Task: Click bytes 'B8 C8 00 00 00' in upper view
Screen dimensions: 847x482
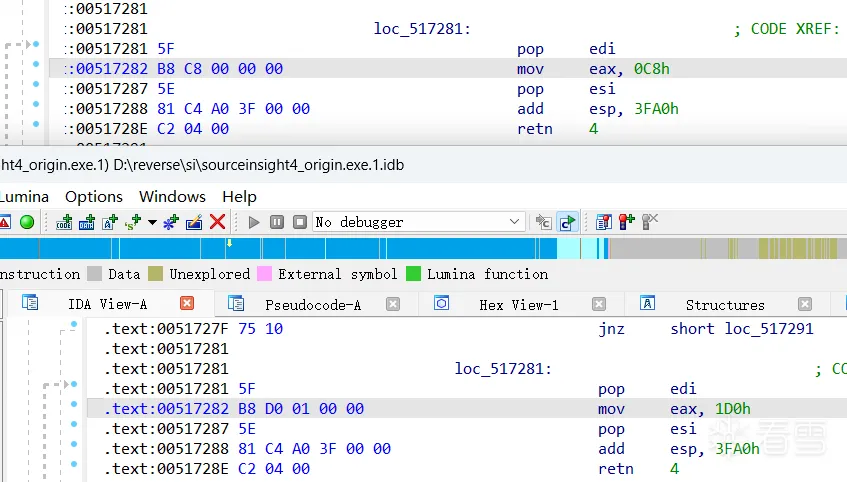Action: pyautogui.click(x=220, y=69)
